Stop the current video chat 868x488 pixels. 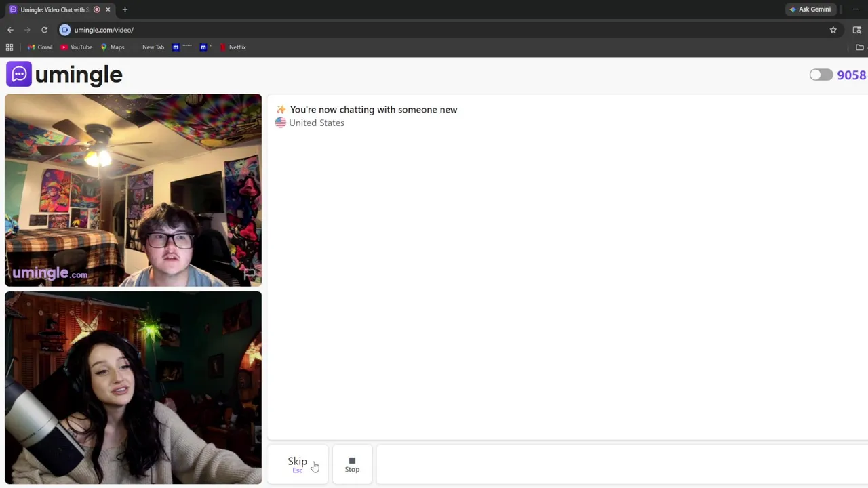pos(352,464)
